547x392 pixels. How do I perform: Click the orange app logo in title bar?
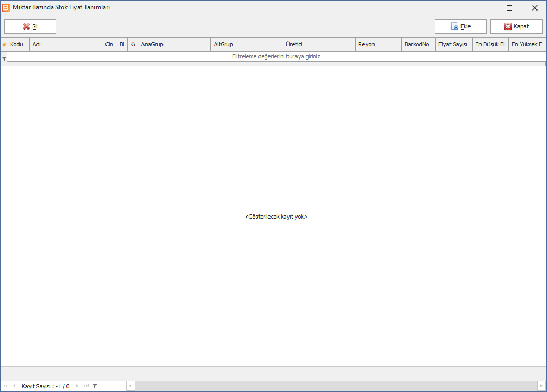tap(6, 7)
